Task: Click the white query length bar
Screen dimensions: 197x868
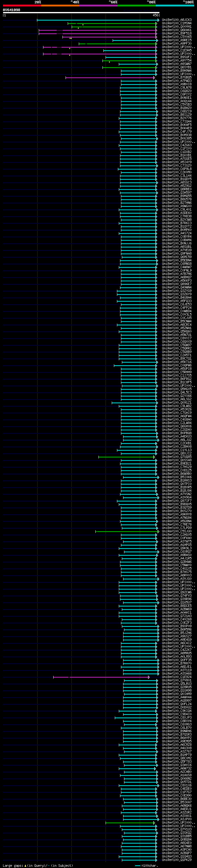Action: 81,12
